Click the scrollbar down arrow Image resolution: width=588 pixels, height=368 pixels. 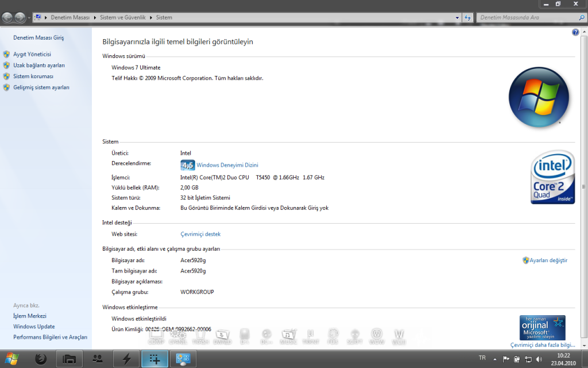point(584,345)
